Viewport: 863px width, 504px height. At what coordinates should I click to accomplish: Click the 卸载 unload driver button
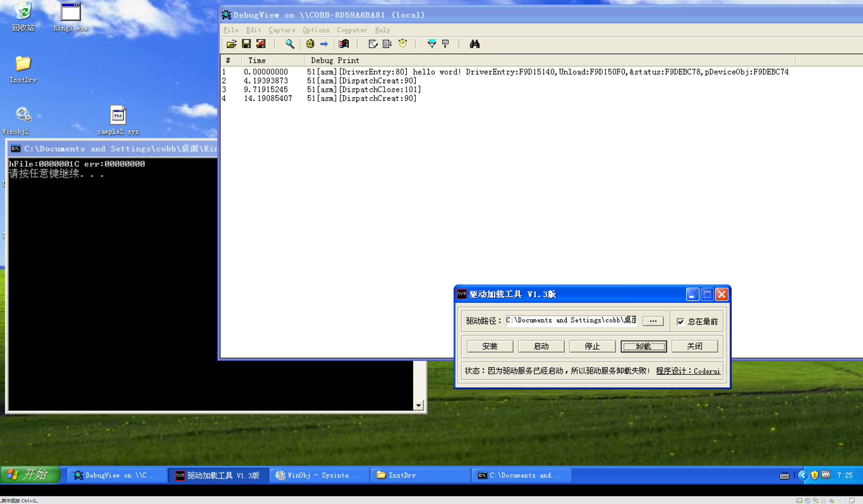point(643,346)
